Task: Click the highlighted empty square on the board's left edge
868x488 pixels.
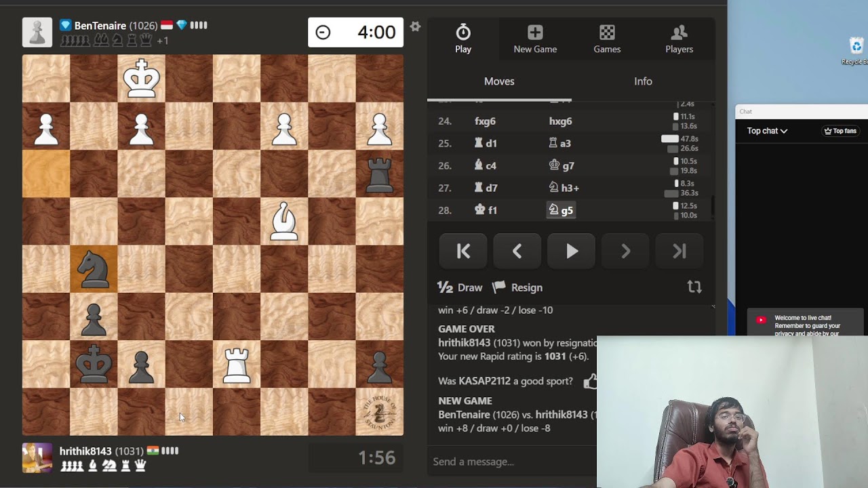Action: click(x=46, y=174)
